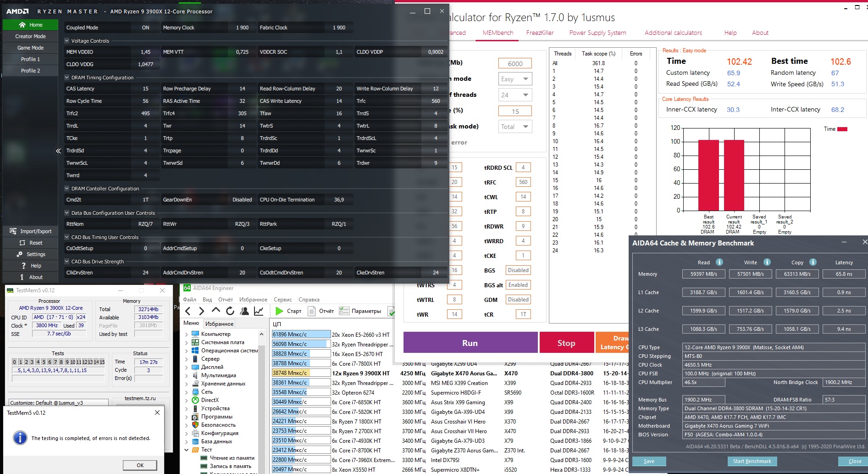Click AIDA64 up-level arrow
The height and width of the screenshot is (474, 868).
tap(216, 311)
